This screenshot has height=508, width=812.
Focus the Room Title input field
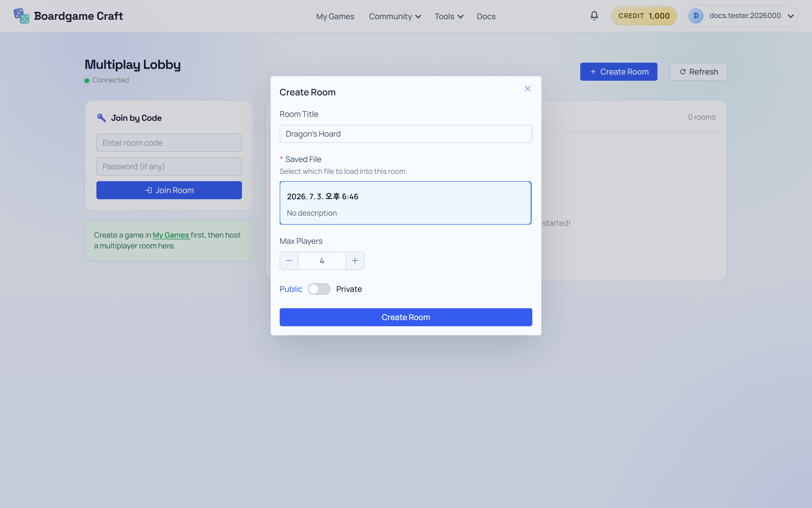[406, 134]
